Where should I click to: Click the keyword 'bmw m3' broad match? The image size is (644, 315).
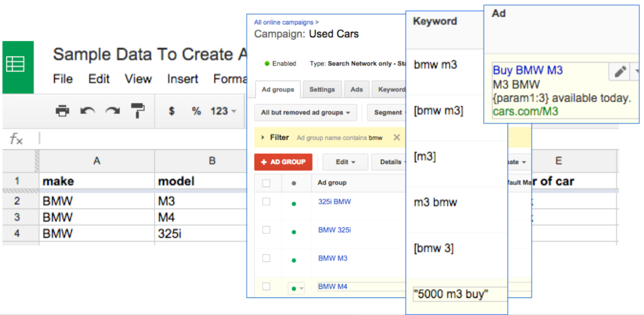(x=435, y=65)
